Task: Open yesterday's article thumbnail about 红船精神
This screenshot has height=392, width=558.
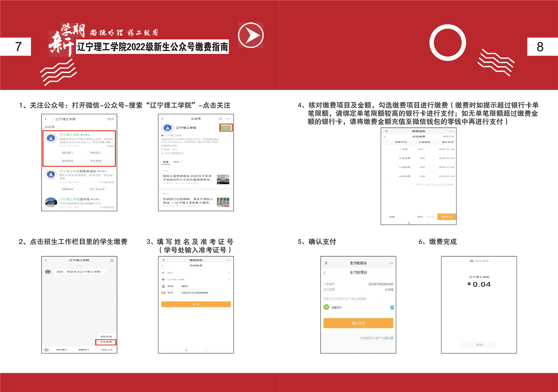Action: [x=223, y=202]
